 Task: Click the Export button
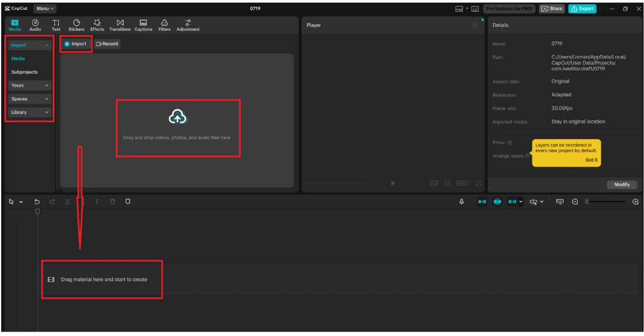582,9
